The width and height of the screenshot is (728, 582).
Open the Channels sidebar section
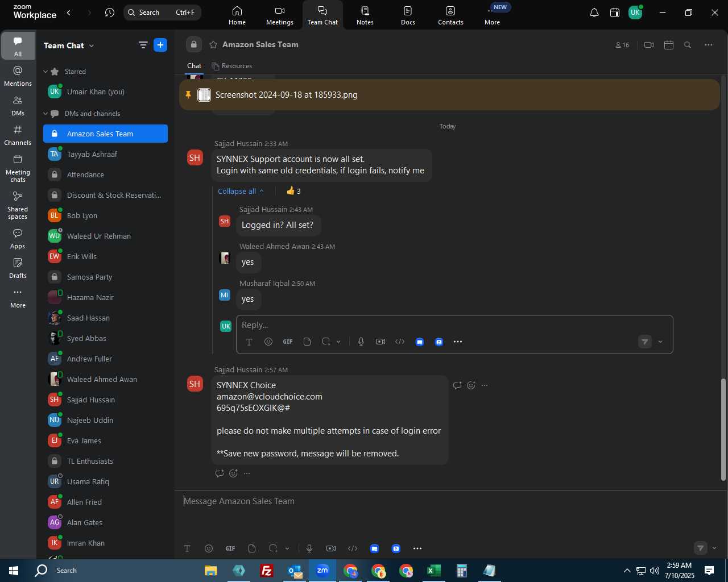pyautogui.click(x=18, y=135)
